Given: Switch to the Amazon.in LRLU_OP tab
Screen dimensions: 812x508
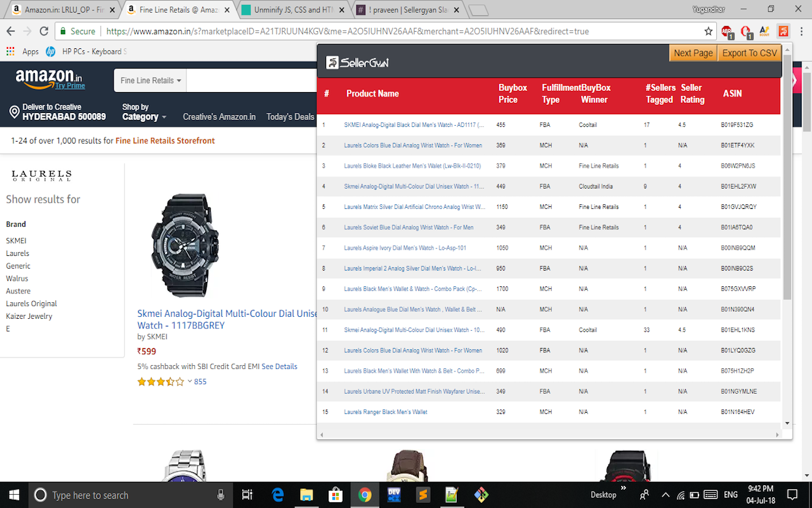Looking at the screenshot, I should [x=62, y=10].
